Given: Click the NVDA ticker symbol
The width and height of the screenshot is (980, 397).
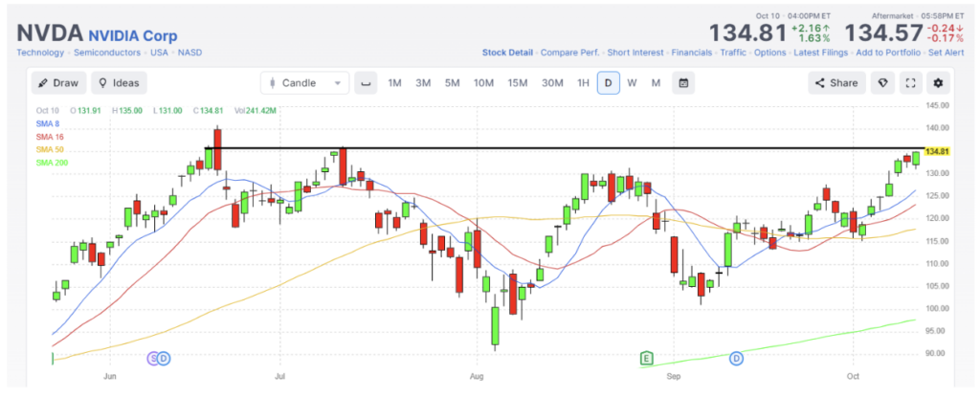Looking at the screenshot, I should [x=50, y=33].
